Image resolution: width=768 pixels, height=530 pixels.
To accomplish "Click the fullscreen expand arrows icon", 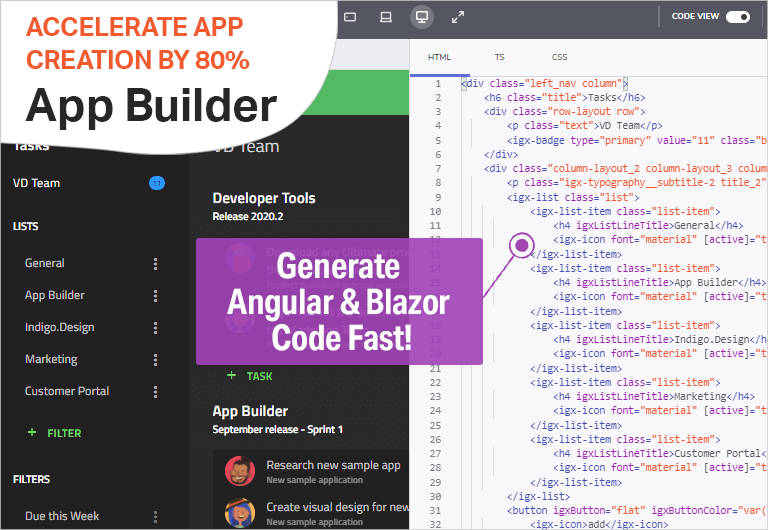I will pos(458,18).
